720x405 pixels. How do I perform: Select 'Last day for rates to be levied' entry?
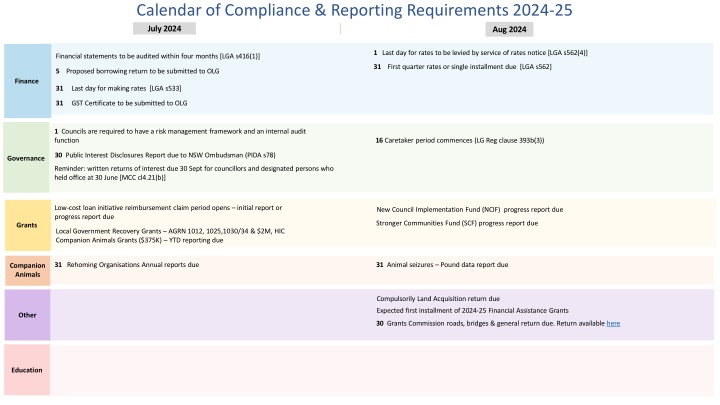481,53
